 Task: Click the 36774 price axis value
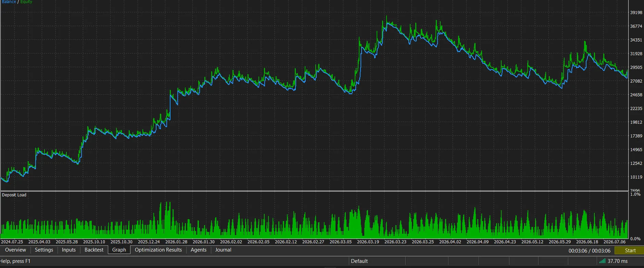tap(636, 26)
